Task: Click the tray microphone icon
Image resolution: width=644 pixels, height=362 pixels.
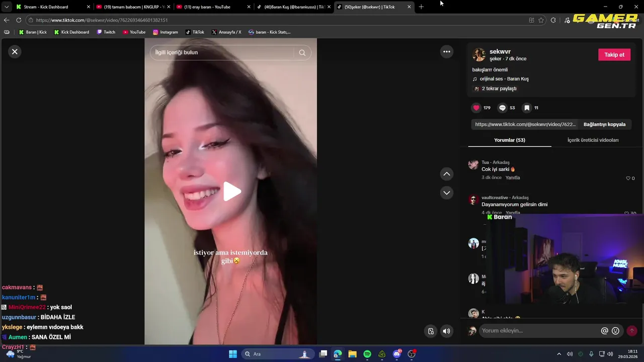Action: point(591,354)
